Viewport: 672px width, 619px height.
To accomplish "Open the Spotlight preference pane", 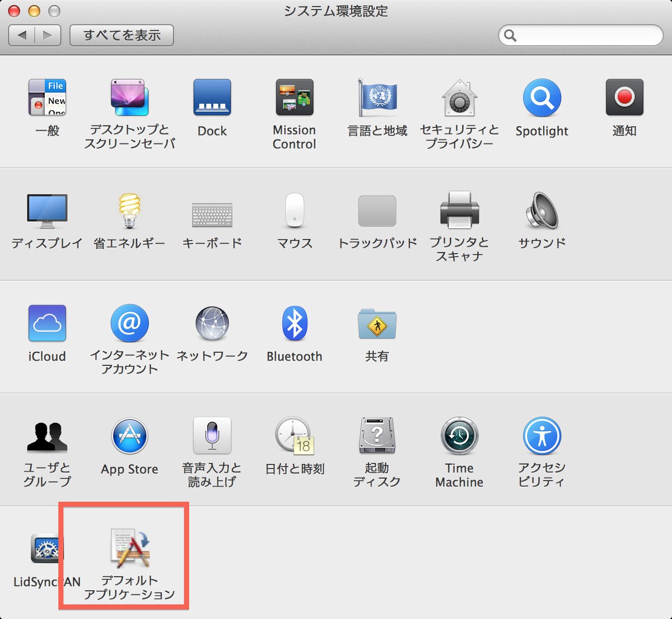I will click(x=542, y=98).
